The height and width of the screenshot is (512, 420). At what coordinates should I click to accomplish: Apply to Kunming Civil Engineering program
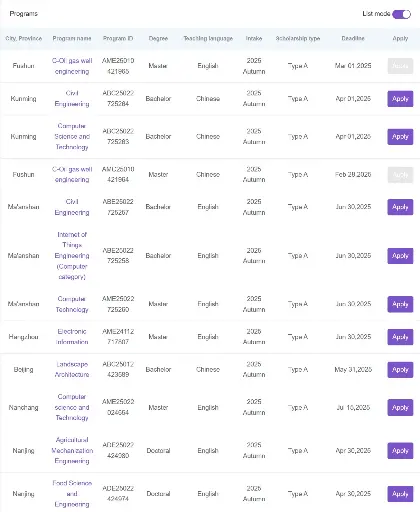pyautogui.click(x=400, y=99)
